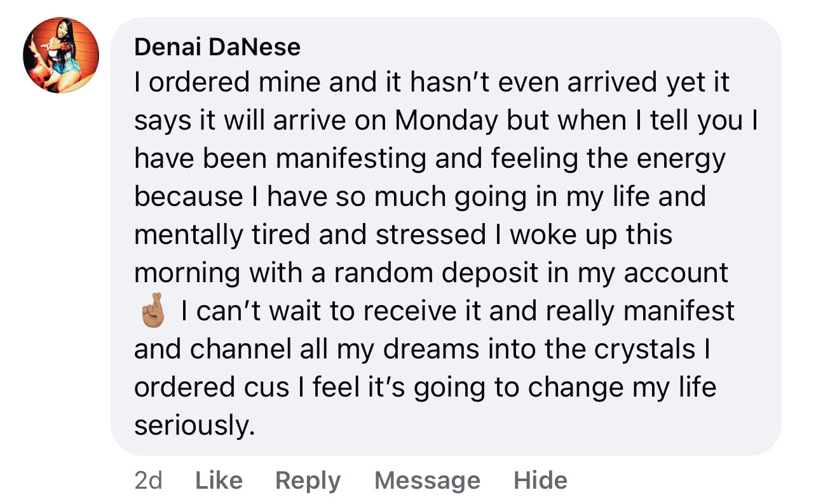
Task: Click the word "stressed" in the comment
Action: click(x=431, y=235)
